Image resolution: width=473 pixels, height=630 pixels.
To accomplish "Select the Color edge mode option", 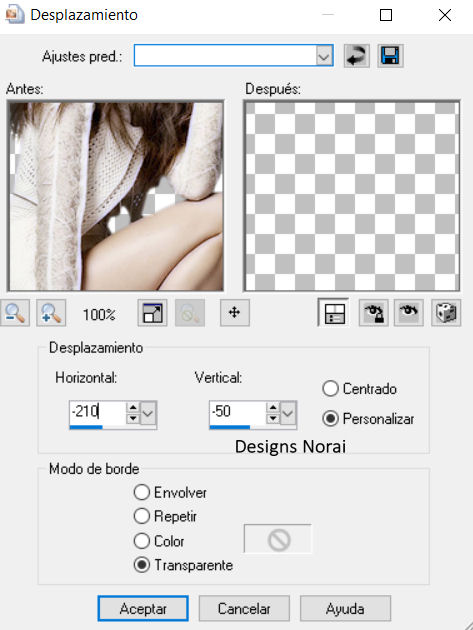I will point(159,541).
